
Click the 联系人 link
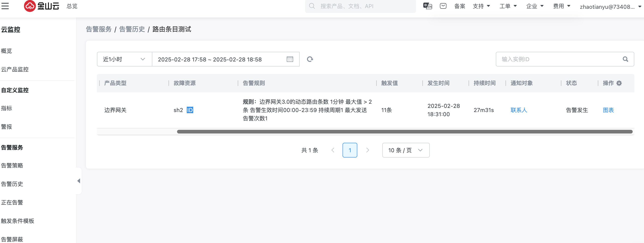pos(518,110)
